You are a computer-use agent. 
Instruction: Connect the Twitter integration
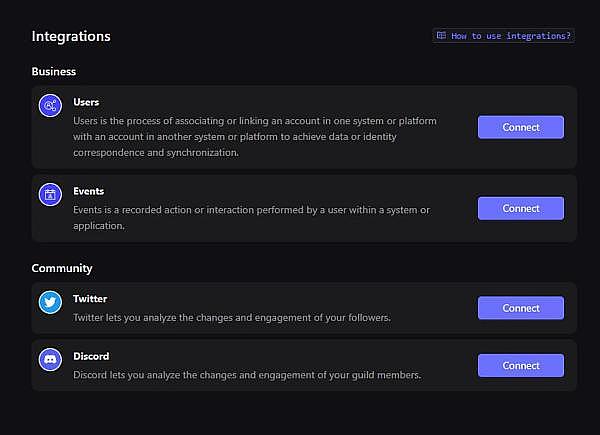click(520, 308)
